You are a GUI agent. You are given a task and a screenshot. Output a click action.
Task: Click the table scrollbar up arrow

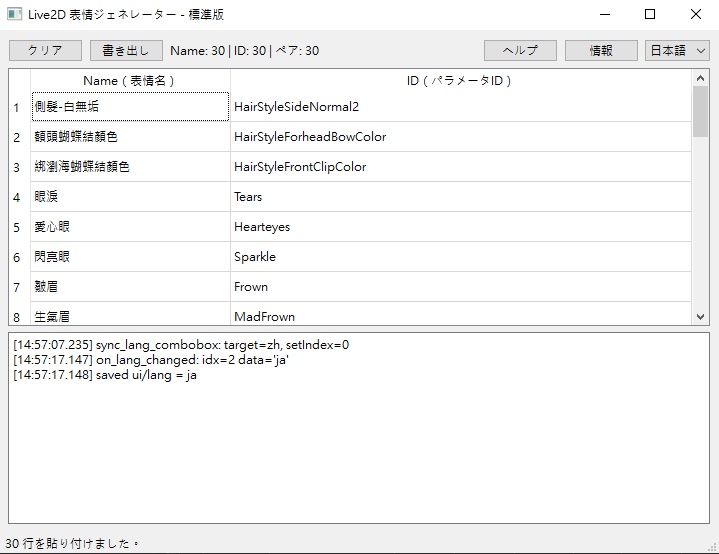(x=700, y=78)
